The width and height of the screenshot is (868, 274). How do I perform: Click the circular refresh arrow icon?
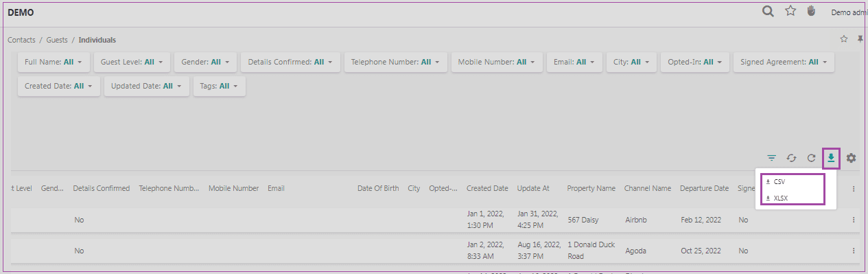(811, 158)
